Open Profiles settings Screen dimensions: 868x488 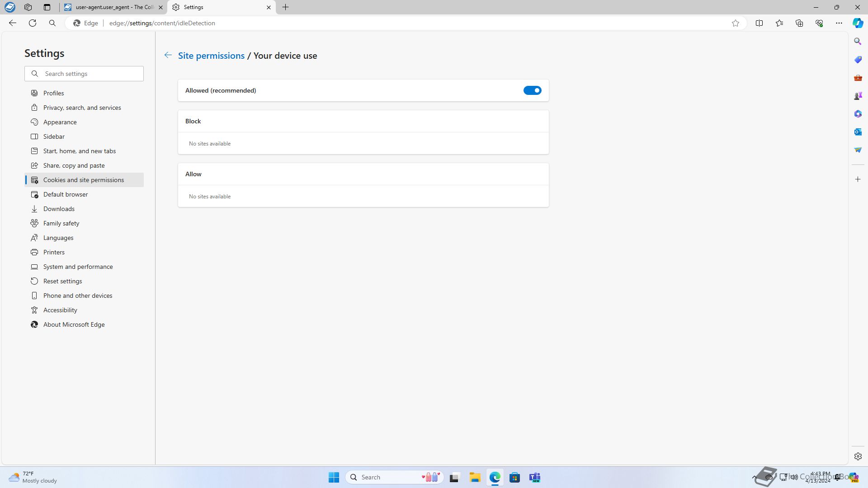pyautogui.click(x=84, y=93)
